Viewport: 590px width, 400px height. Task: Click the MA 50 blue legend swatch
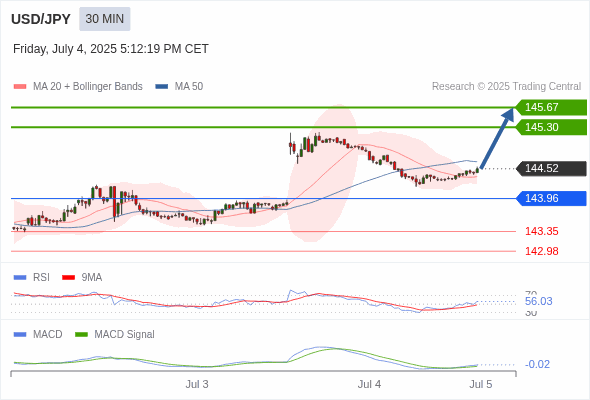click(x=162, y=87)
